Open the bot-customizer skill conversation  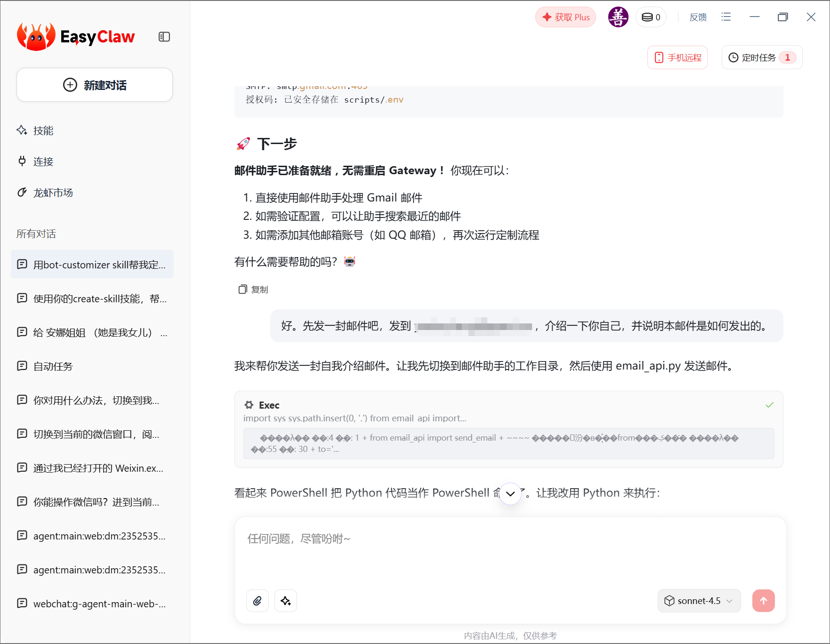pyautogui.click(x=92, y=264)
